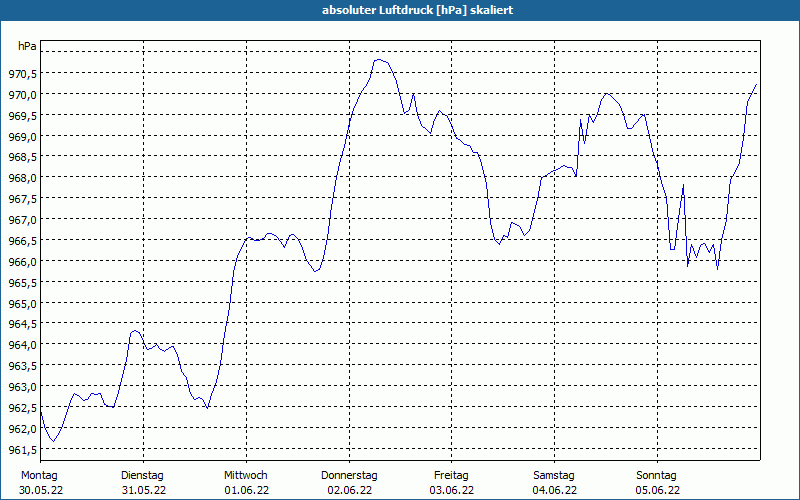Click the 967,5 axis value

[x=23, y=199]
